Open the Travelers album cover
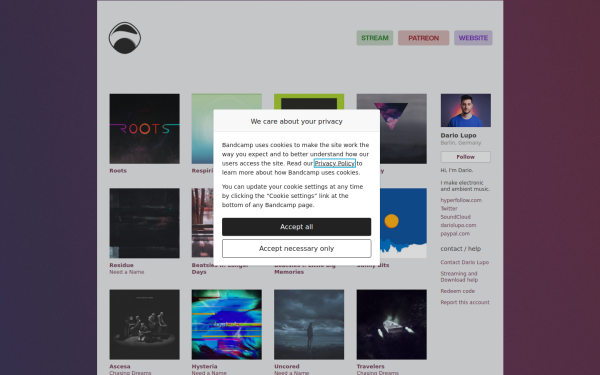Screen dimensions: 600x375 click(x=391, y=324)
